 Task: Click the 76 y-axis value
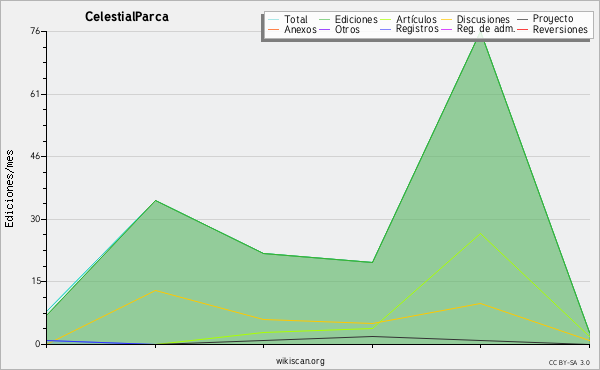(x=35, y=31)
